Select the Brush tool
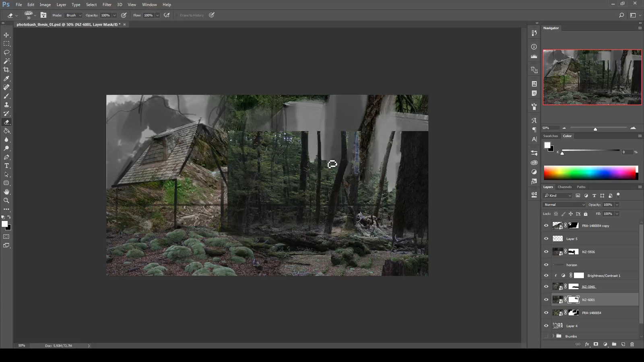 6,96
